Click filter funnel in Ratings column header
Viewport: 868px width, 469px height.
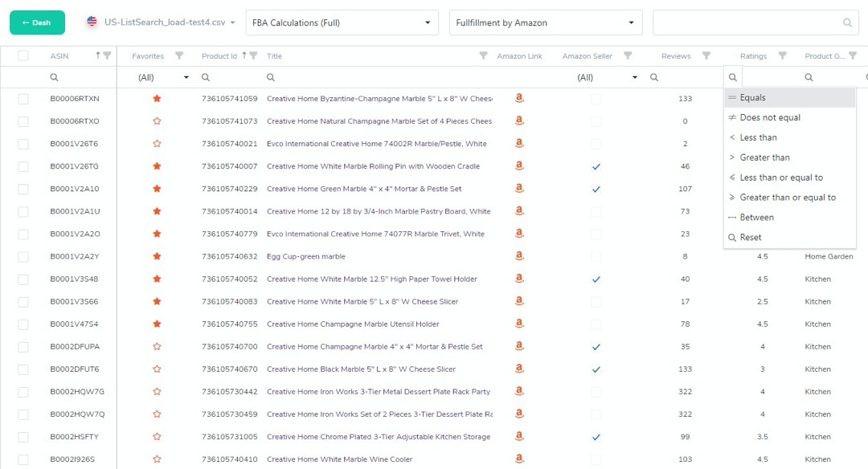[782, 56]
